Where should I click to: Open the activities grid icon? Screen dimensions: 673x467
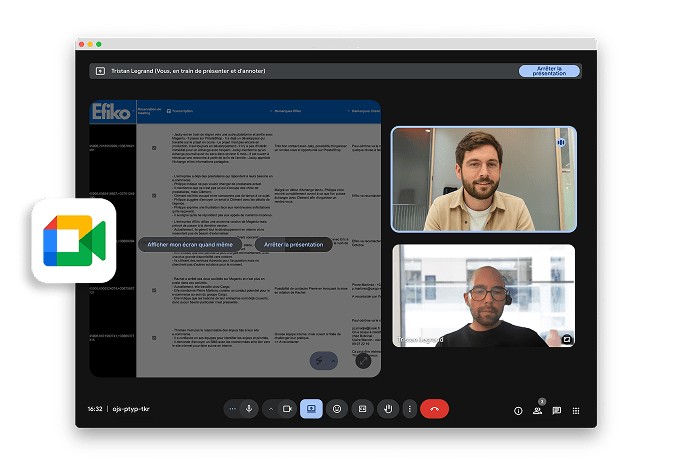click(x=576, y=410)
